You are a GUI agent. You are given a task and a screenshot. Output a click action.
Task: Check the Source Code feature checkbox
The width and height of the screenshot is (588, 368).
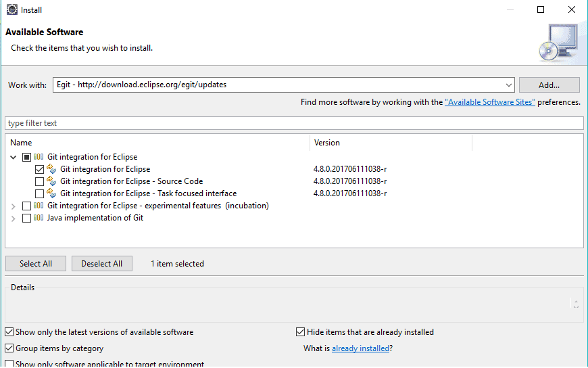39,181
